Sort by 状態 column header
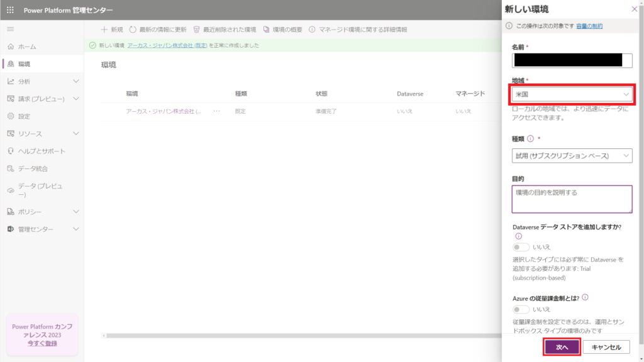This screenshot has width=644, height=362. click(321, 94)
